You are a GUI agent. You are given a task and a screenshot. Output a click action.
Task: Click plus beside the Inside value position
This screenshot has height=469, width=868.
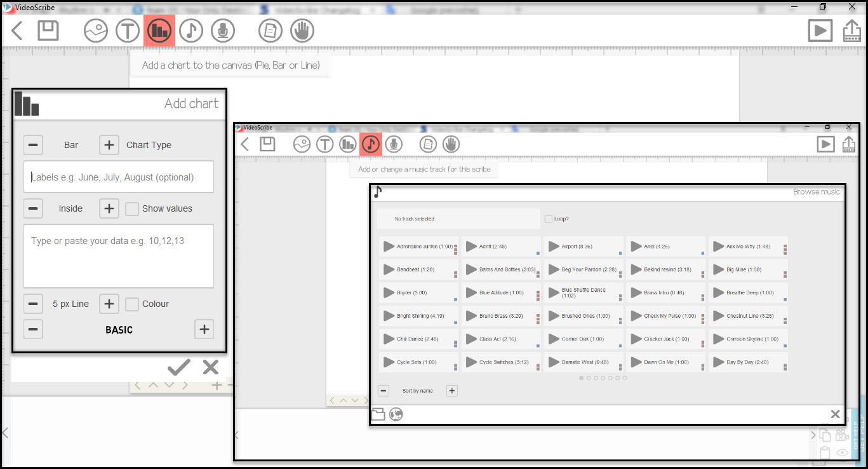pyautogui.click(x=109, y=208)
